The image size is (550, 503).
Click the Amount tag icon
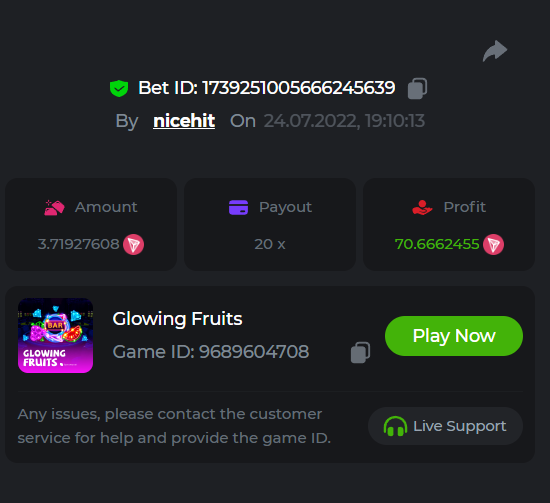point(54,208)
